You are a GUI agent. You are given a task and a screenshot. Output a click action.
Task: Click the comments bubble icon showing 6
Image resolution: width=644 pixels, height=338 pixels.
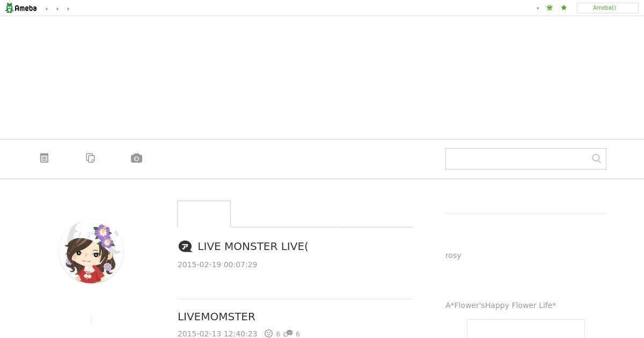pyautogui.click(x=289, y=334)
